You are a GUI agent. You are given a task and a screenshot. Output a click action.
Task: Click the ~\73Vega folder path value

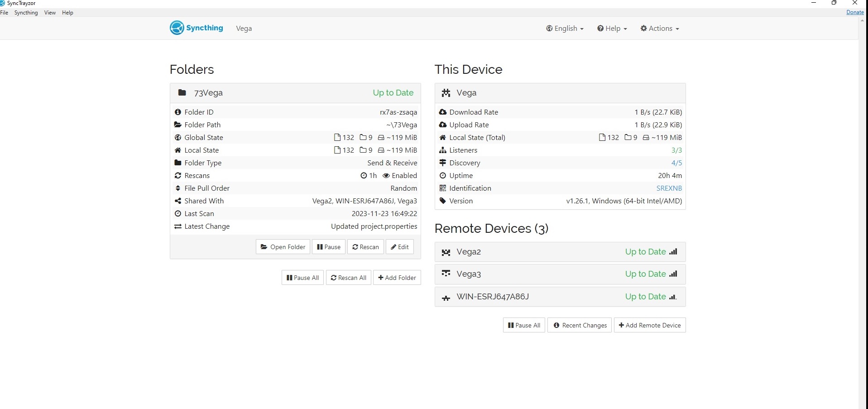click(x=402, y=125)
